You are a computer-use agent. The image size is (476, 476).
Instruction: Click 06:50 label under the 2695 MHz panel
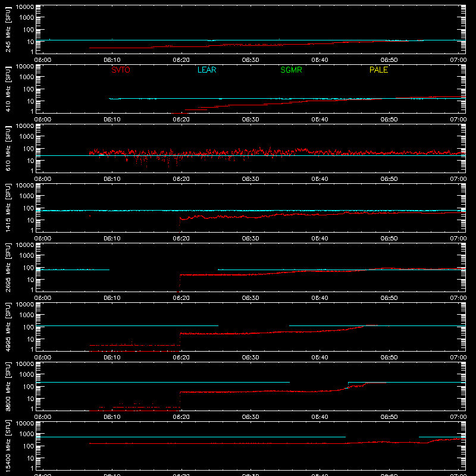[389, 298]
